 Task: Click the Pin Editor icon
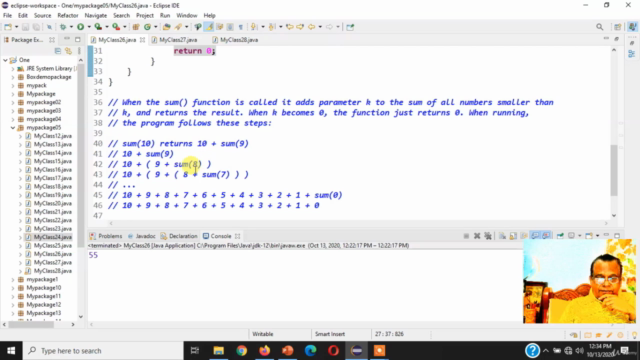350,27
